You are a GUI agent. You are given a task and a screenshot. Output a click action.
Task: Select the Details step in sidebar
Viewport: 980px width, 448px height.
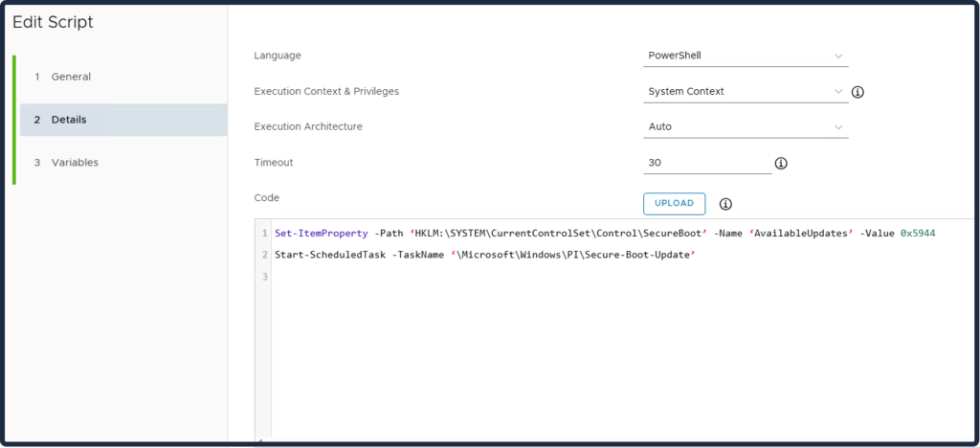pyautogui.click(x=69, y=120)
